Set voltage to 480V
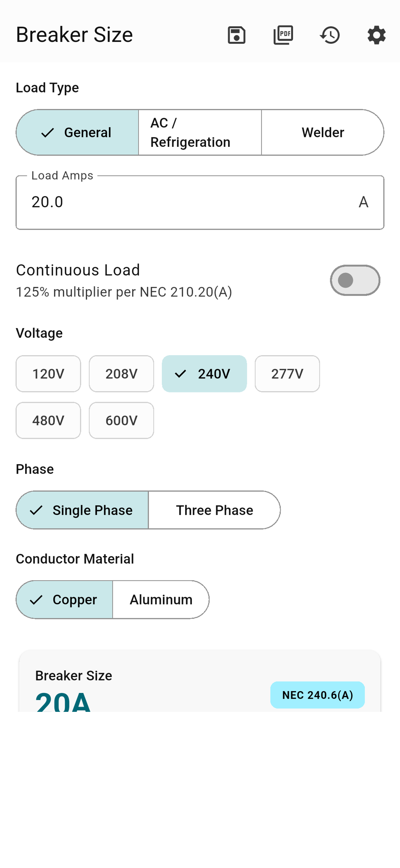400x868 pixels. click(x=48, y=421)
